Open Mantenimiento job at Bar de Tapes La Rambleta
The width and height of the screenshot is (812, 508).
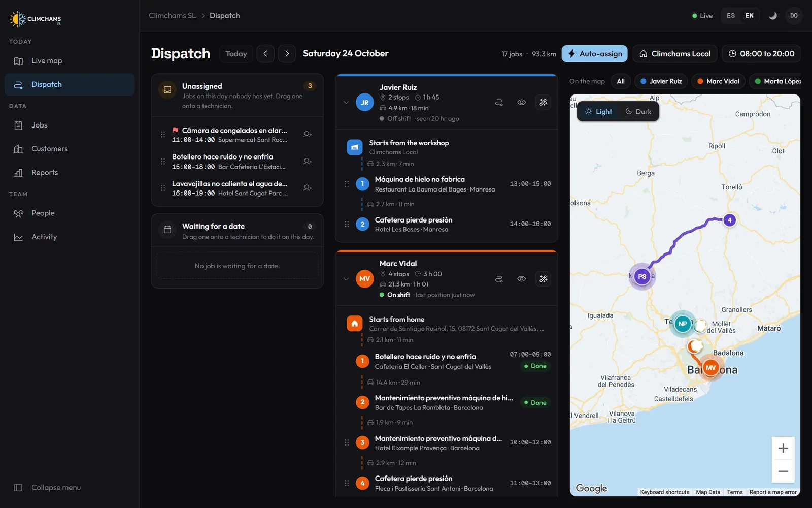click(444, 402)
